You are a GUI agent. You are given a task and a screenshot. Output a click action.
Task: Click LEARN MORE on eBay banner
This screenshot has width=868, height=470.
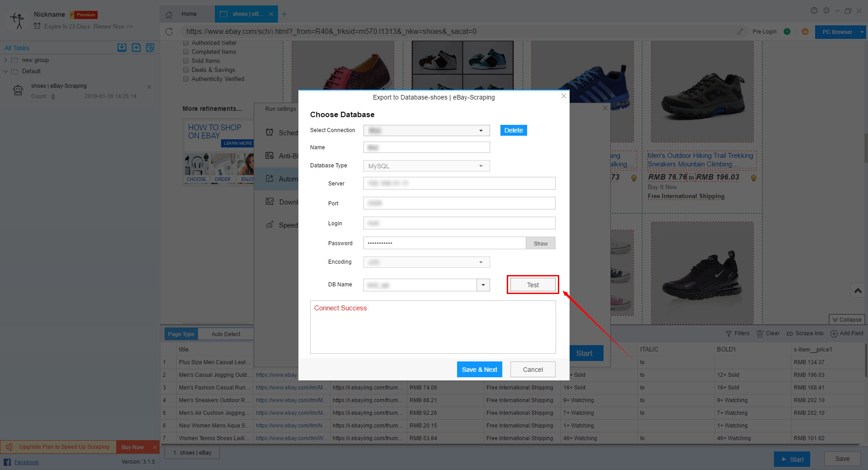tap(237, 143)
